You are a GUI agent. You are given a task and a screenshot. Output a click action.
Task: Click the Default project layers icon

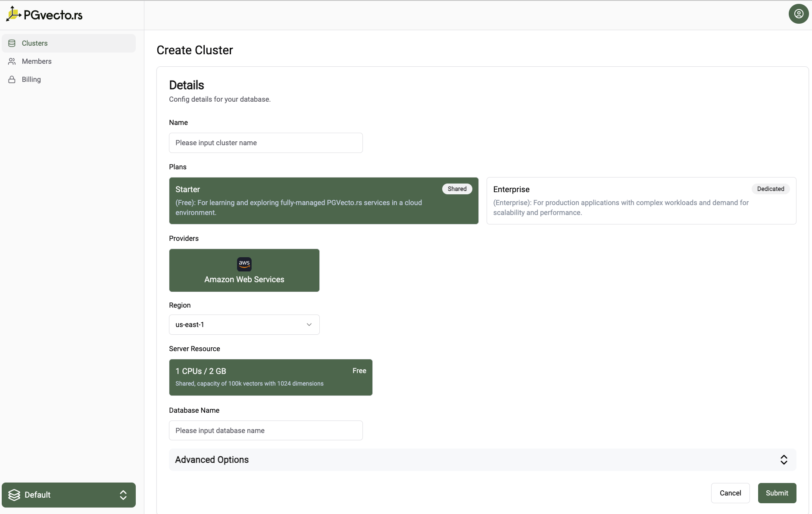coord(14,495)
